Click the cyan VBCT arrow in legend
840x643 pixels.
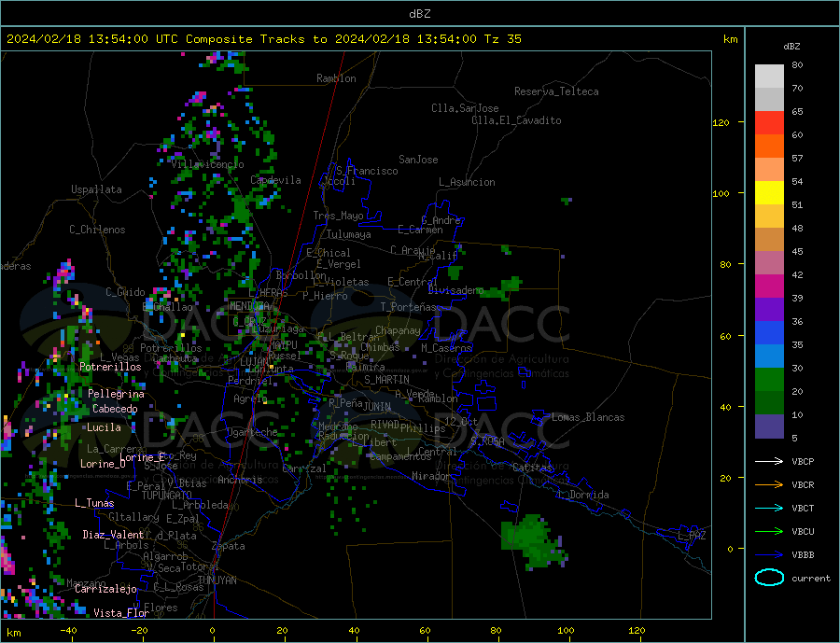click(769, 508)
